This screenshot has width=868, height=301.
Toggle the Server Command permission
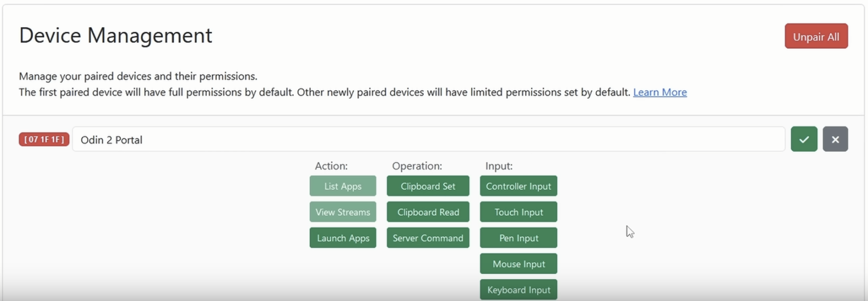point(428,238)
